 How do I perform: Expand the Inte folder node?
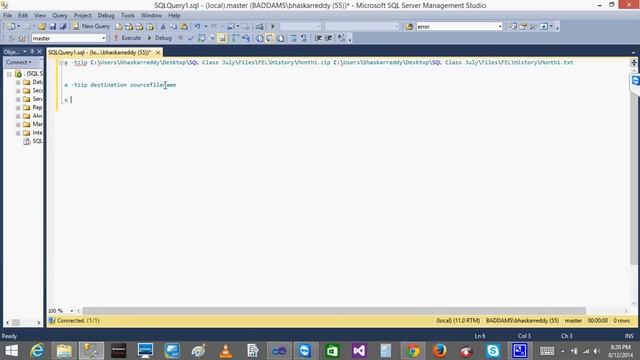18,133
